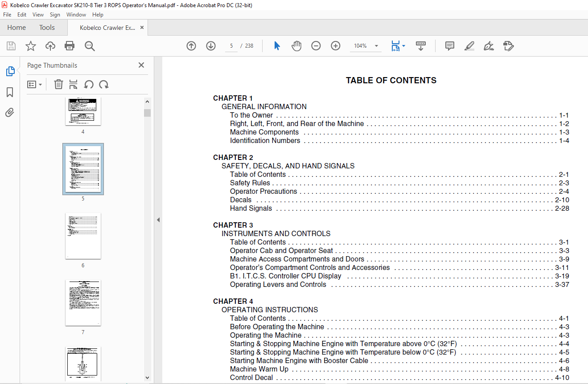Select the Kobelco Crawler document tab
This screenshot has height=384, width=588.
pos(107,28)
